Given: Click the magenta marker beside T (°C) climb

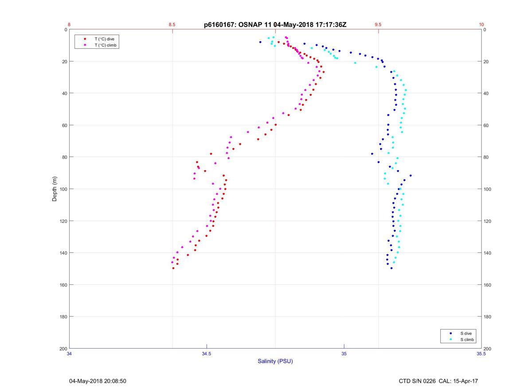Looking at the screenshot, I should (x=85, y=45).
